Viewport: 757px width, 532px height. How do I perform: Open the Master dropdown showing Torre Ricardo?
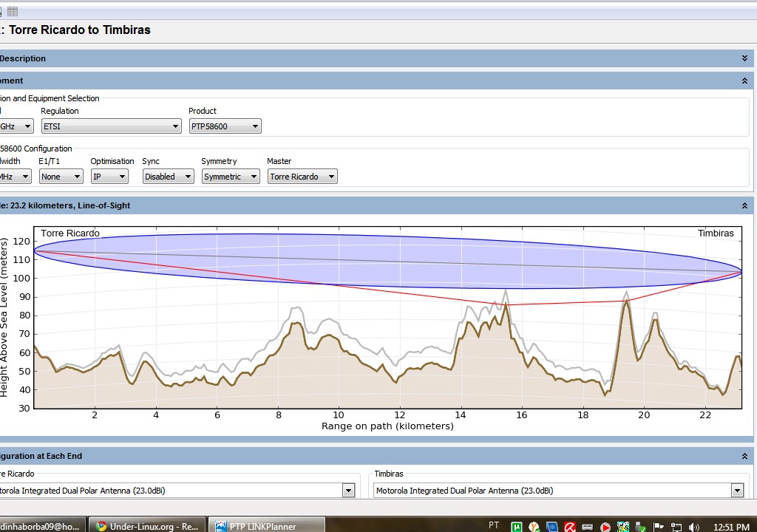[302, 177]
